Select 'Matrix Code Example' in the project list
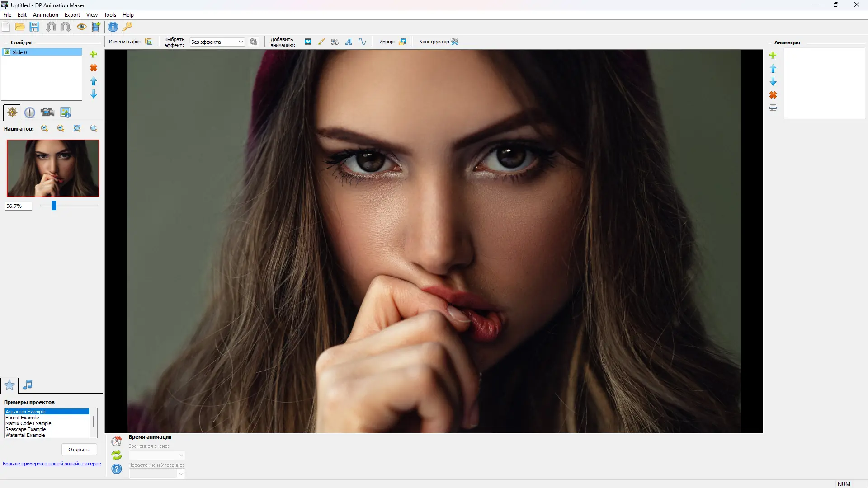This screenshot has height=488, width=868. [x=28, y=423]
